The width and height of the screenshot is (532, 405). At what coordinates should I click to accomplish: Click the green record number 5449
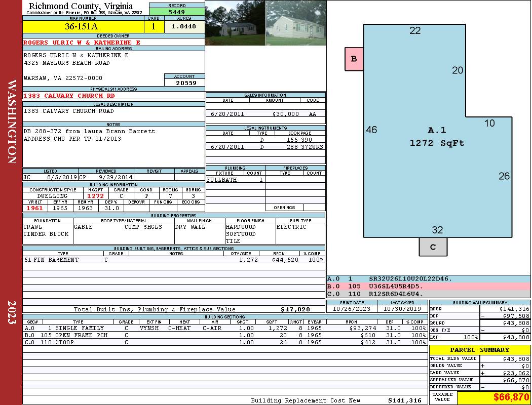[x=177, y=12]
